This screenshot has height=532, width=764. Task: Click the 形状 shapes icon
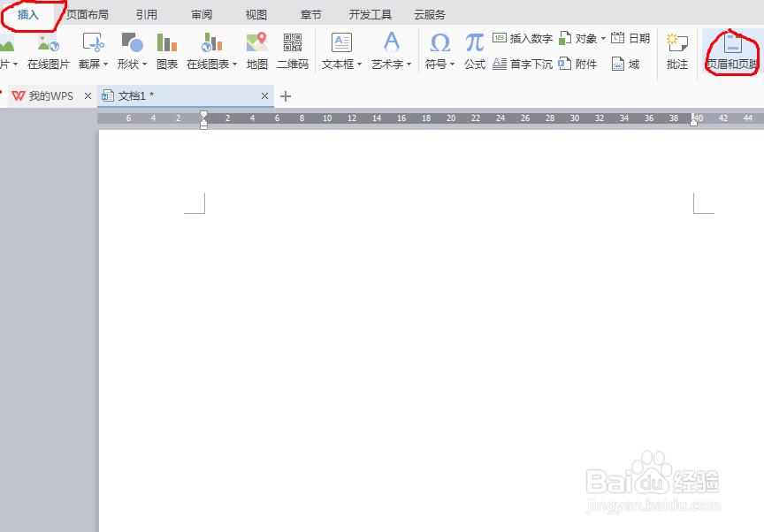(132, 42)
